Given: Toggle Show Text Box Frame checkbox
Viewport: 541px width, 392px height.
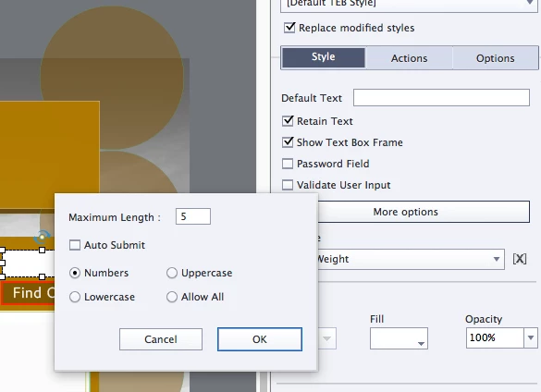Looking at the screenshot, I should [x=288, y=142].
